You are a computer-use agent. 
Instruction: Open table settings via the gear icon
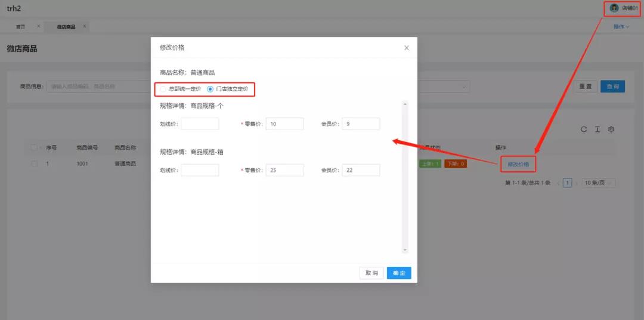(611, 130)
